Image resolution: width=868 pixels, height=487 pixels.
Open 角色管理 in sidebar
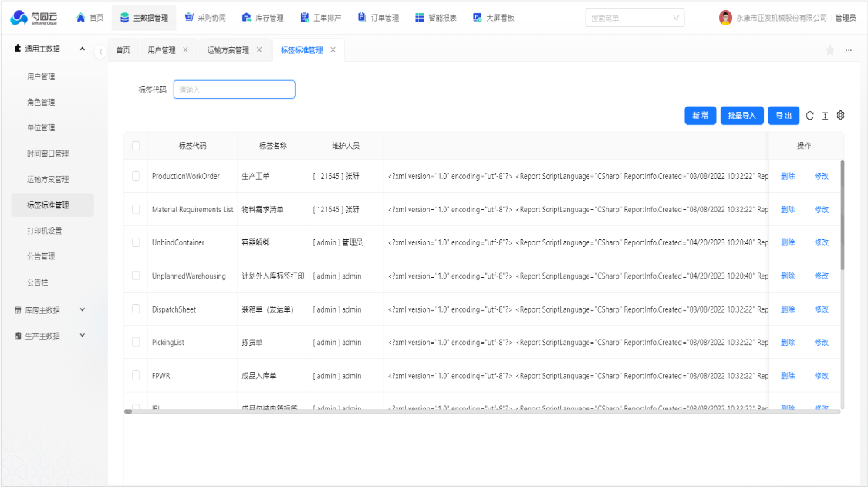pos(41,103)
